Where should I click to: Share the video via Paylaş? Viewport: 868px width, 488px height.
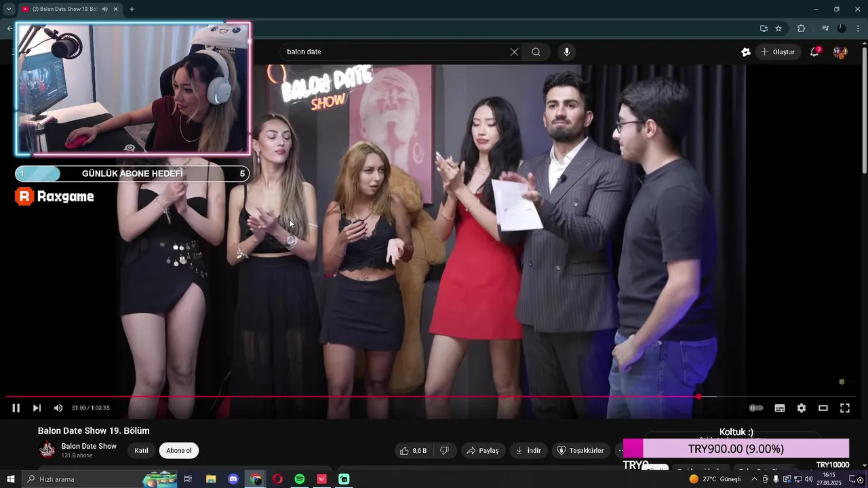pyautogui.click(x=483, y=451)
